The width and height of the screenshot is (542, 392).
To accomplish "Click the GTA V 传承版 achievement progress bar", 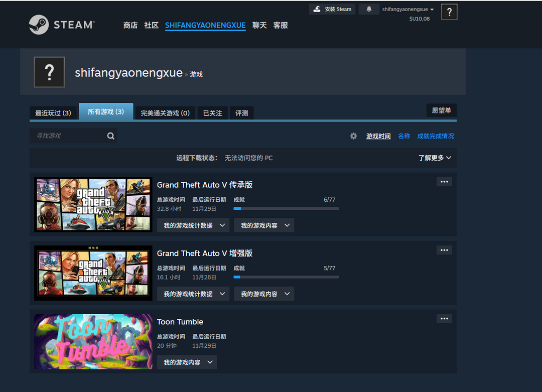I will (x=286, y=208).
